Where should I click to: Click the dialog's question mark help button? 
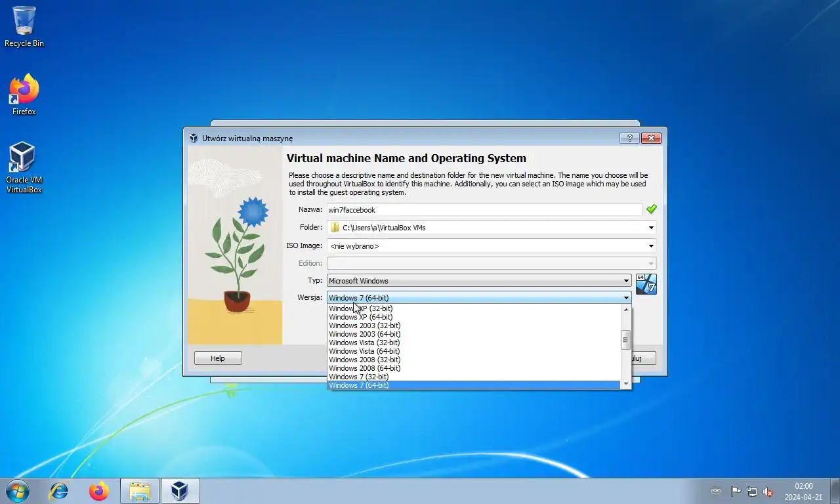[x=629, y=138]
